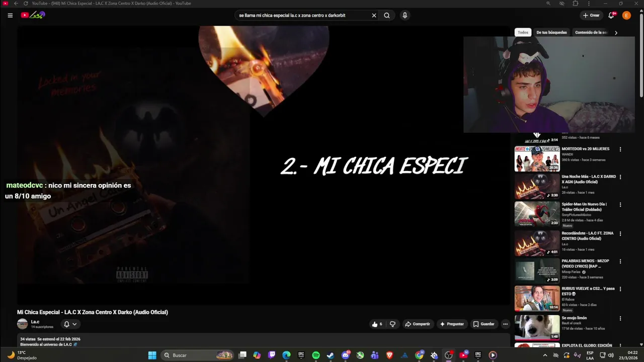Open options menu for Recordándote video

click(x=620, y=234)
